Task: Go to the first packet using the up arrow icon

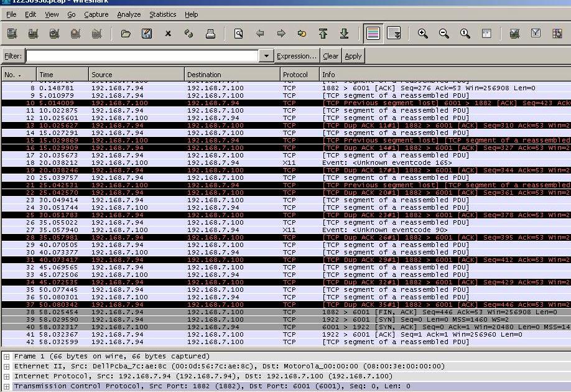Action: coord(323,34)
